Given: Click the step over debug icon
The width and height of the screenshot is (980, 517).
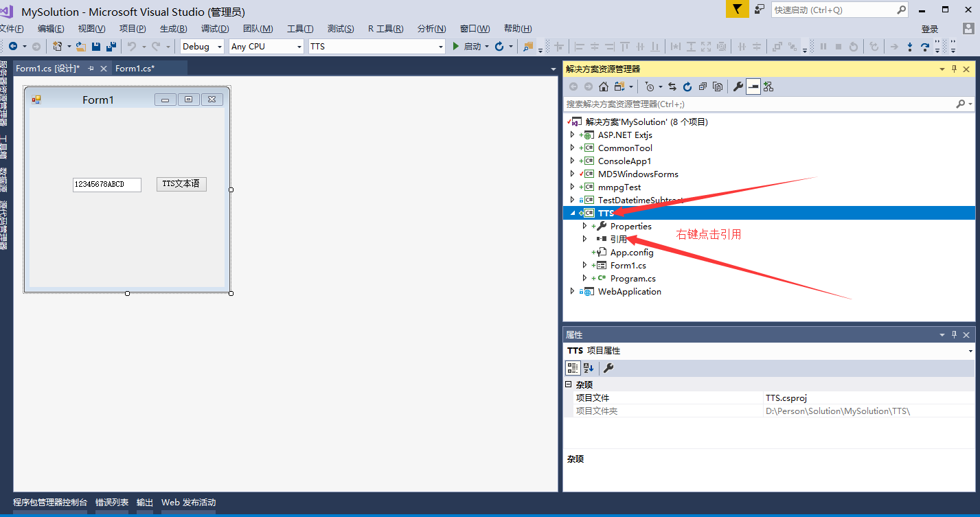Looking at the screenshot, I should point(925,46).
